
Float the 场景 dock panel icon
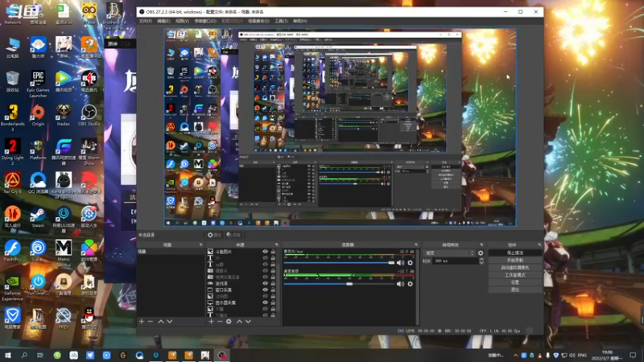(x=200, y=245)
